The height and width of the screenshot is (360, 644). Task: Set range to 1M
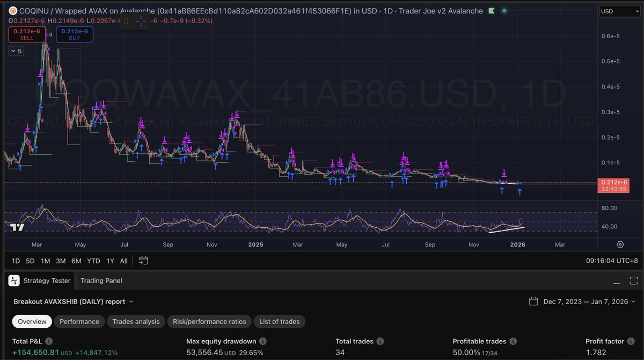click(46, 261)
